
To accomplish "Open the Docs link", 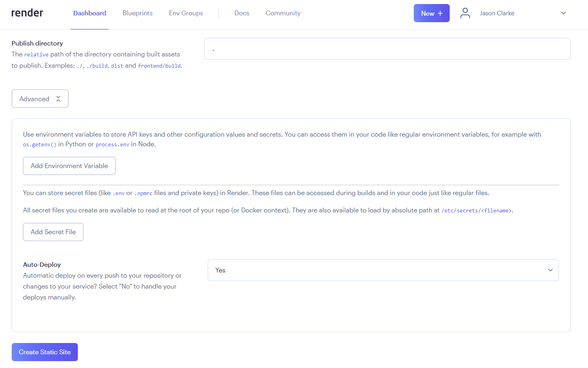I will pyautogui.click(x=242, y=13).
